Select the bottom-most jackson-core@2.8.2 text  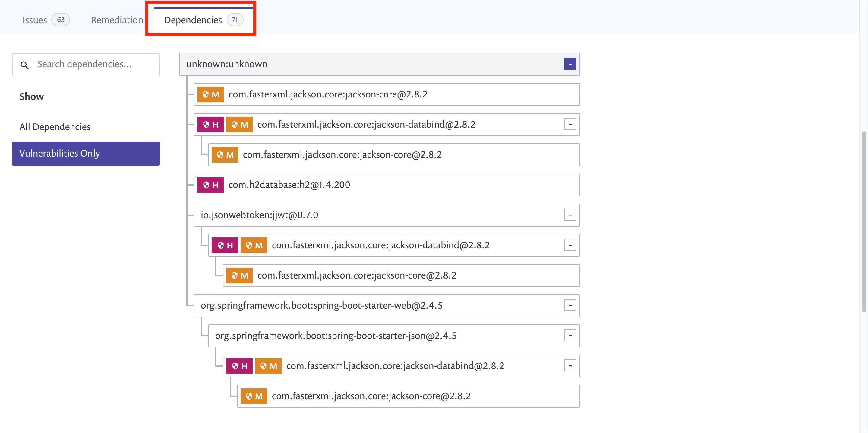point(371,396)
